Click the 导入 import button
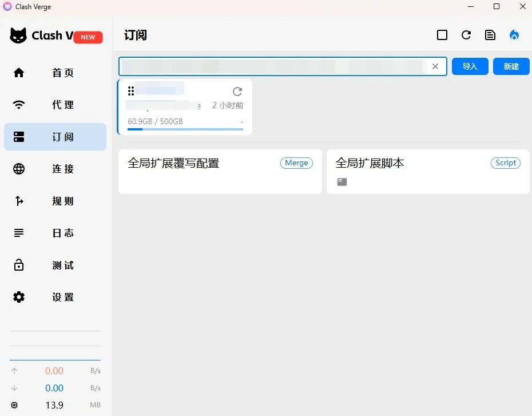The width and height of the screenshot is (532, 416). click(470, 66)
